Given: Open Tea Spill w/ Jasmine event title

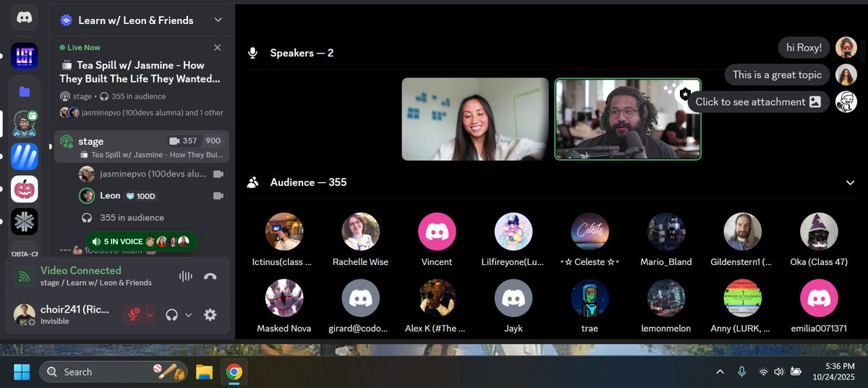Looking at the screenshot, I should tap(140, 72).
